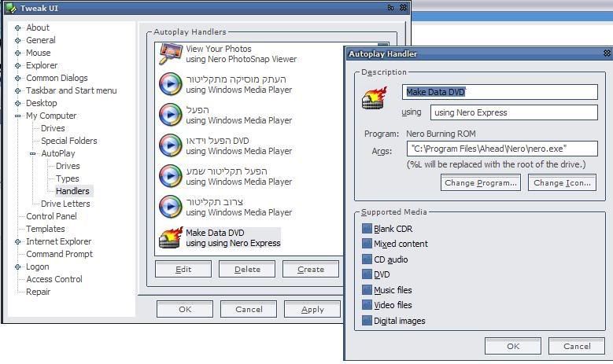613x364 pixels.
Task: Select the הפעל תקליטור שמע handler entry
Action: coord(239,176)
